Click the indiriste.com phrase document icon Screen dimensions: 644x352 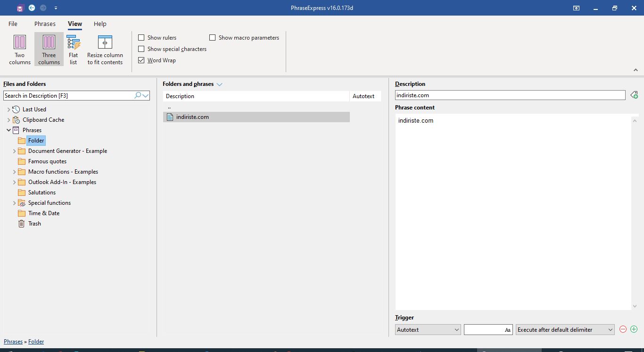(170, 117)
